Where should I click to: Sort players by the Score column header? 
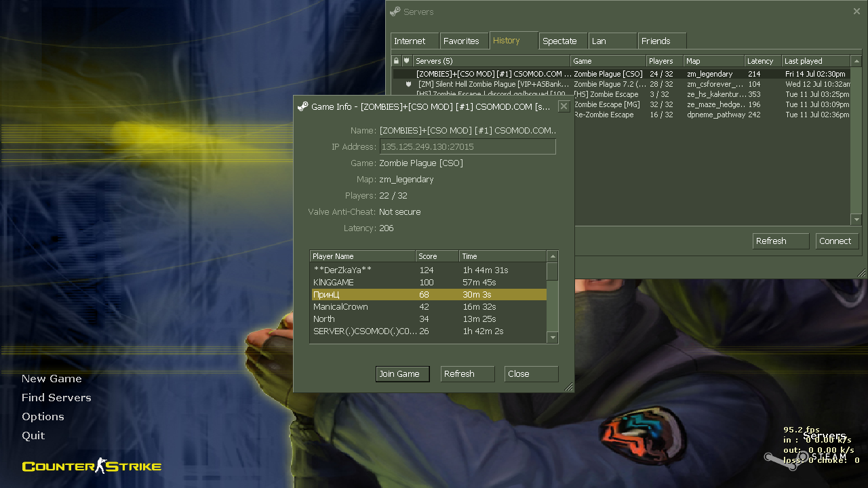pos(437,256)
